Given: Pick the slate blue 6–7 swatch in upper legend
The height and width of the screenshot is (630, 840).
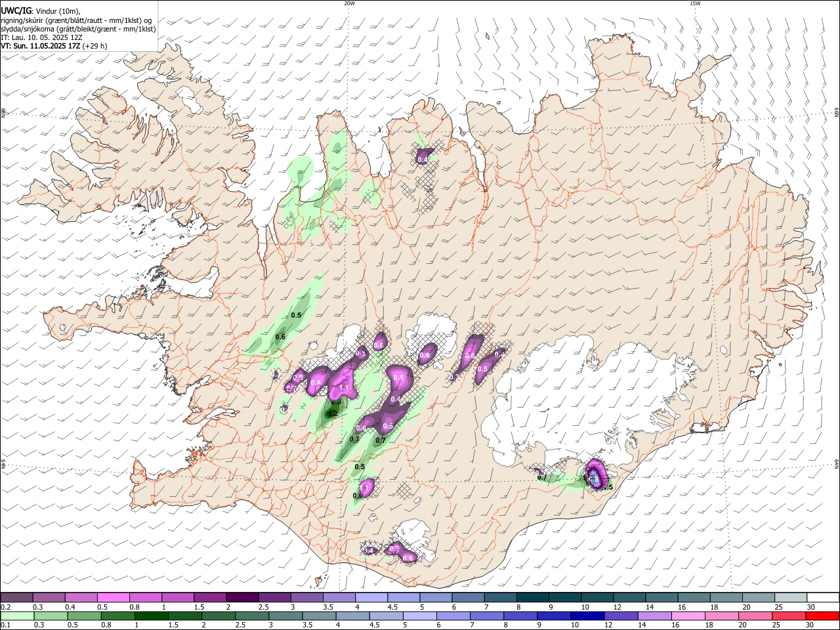Looking at the screenshot, I should 467,597.
